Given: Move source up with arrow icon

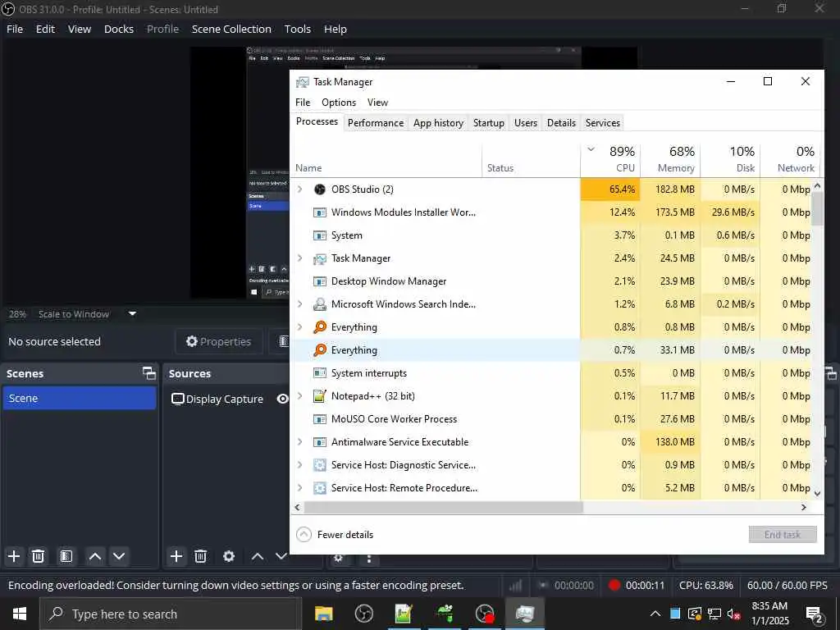Looking at the screenshot, I should click(x=258, y=556).
